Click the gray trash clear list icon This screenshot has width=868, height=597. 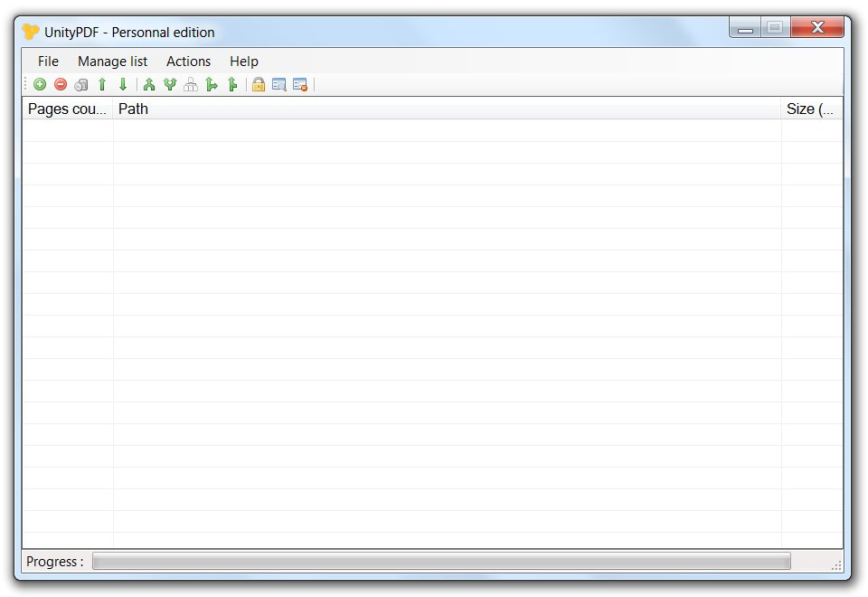(81, 85)
